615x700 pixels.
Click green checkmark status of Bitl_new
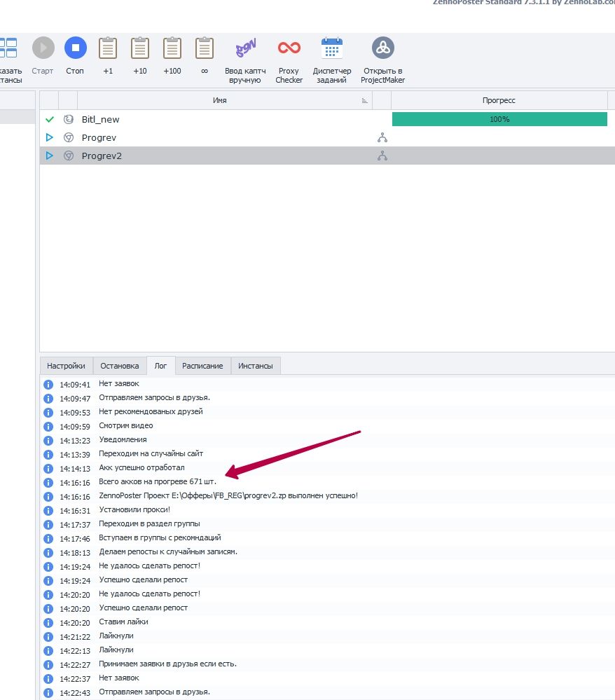pos(50,119)
